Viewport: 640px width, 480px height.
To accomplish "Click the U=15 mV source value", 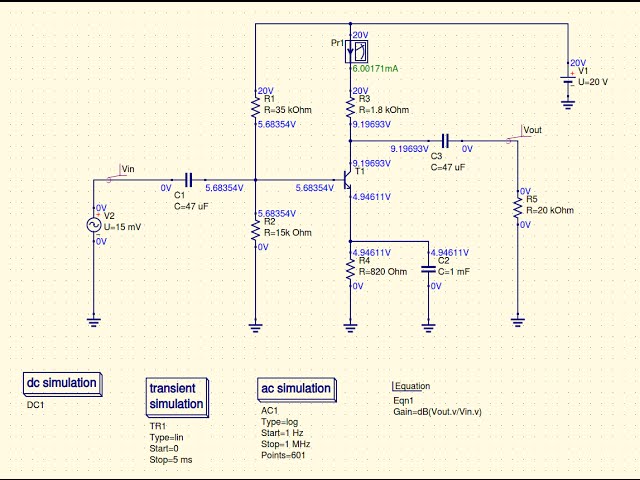I will pyautogui.click(x=122, y=227).
